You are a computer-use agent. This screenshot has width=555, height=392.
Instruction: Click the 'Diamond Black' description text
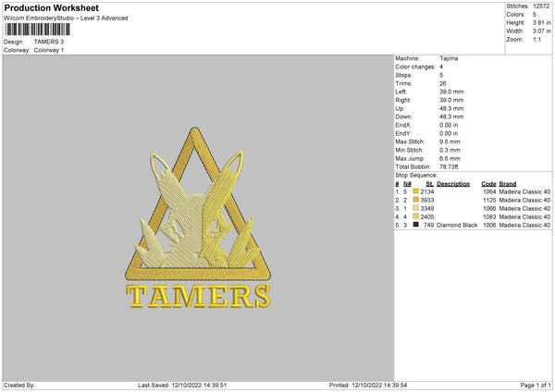coord(457,226)
